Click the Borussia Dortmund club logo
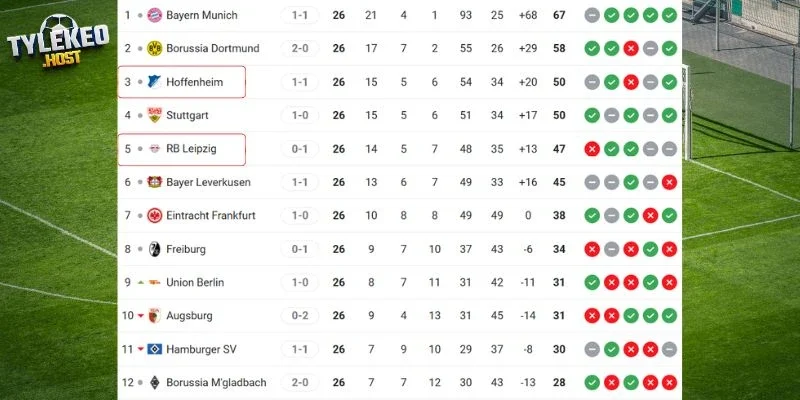The image size is (800, 400). pyautogui.click(x=154, y=48)
